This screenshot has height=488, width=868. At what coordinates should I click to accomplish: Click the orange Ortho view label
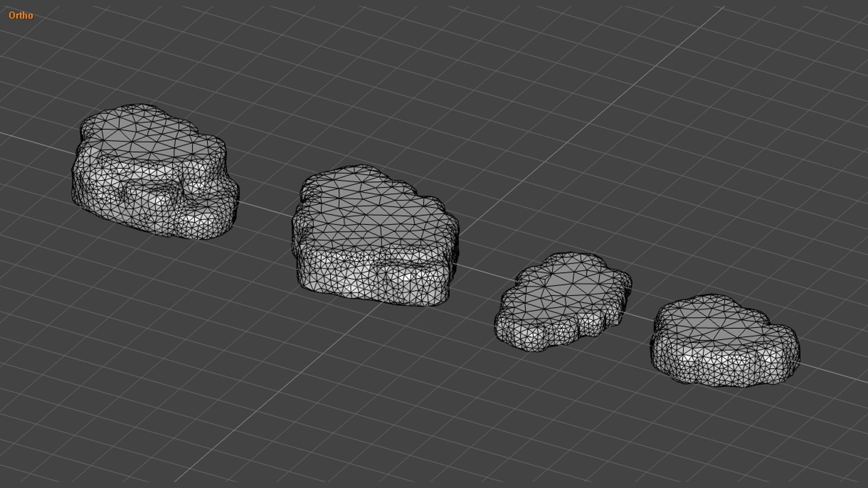tap(21, 15)
